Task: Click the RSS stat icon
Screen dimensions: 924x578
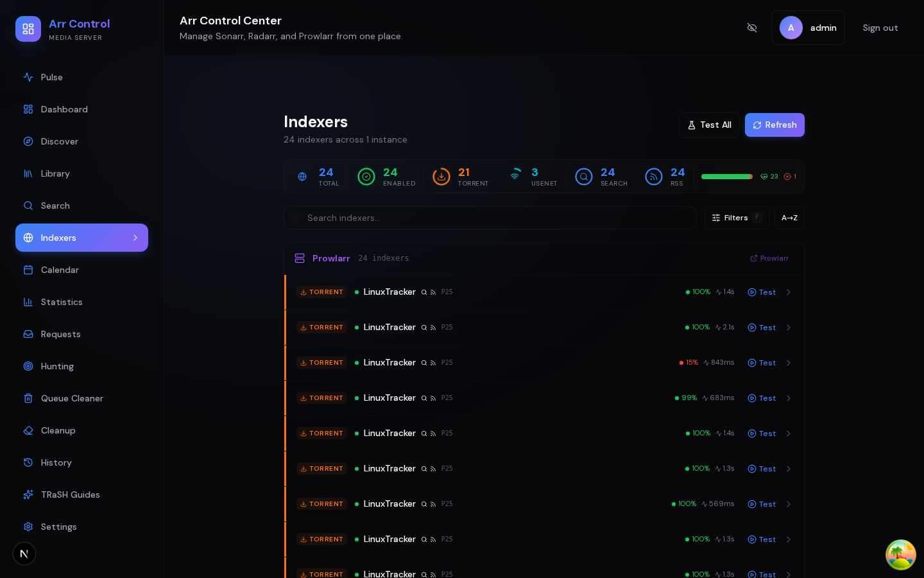Action: point(654,177)
